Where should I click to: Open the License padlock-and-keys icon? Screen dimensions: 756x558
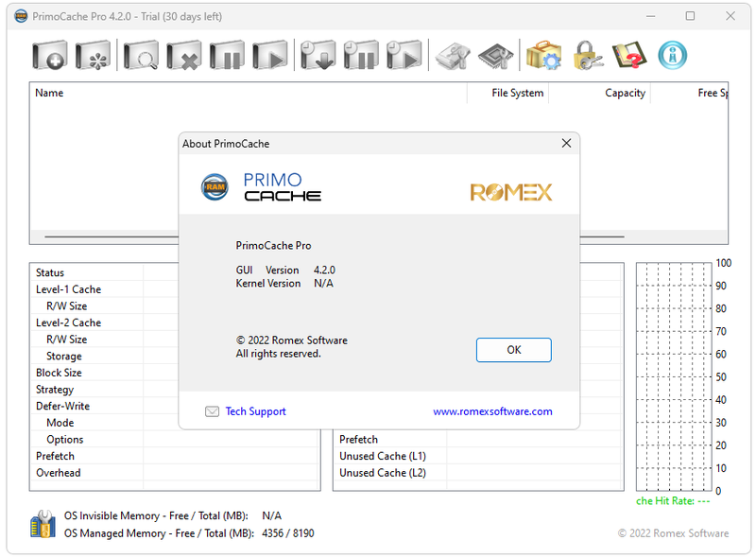click(x=587, y=55)
